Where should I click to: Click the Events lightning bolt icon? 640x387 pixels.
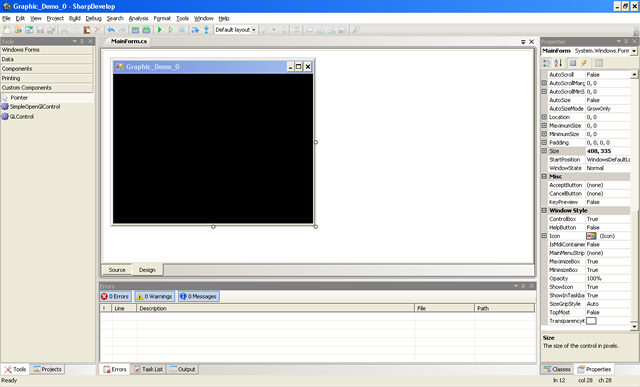584,63
